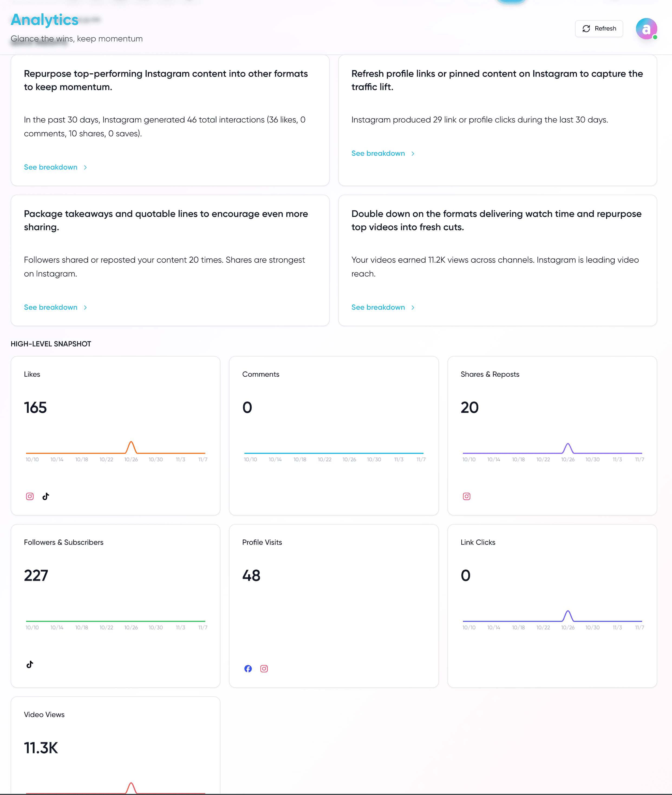Open the user avatar profile icon
This screenshot has width=672, height=795.
[646, 29]
